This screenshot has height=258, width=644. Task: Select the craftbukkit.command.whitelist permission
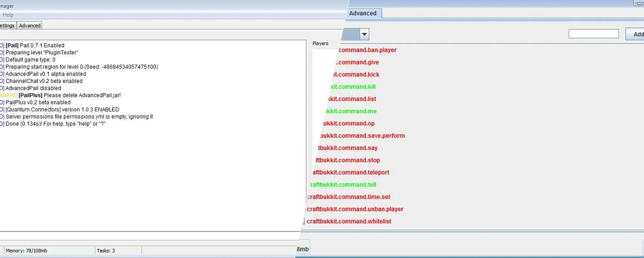click(349, 221)
